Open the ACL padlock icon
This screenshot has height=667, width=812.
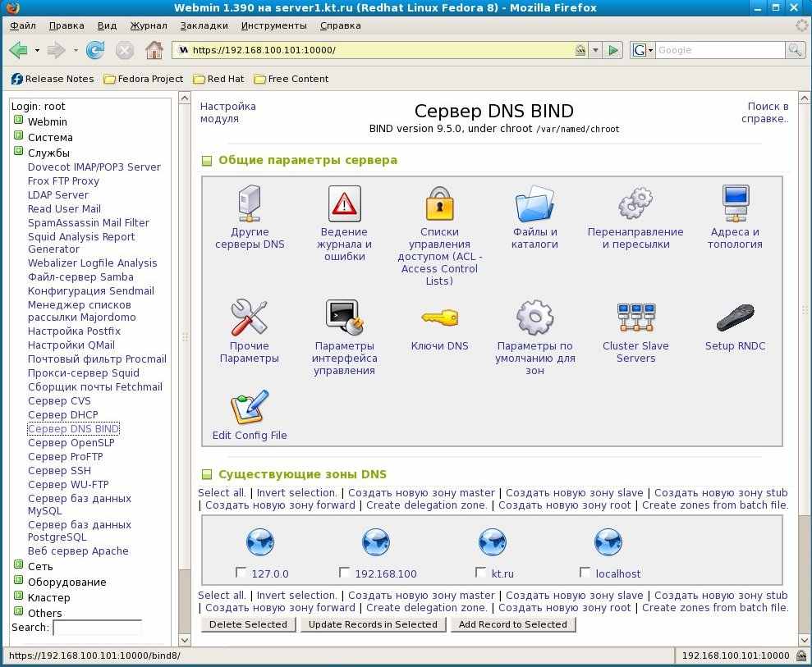(x=439, y=203)
